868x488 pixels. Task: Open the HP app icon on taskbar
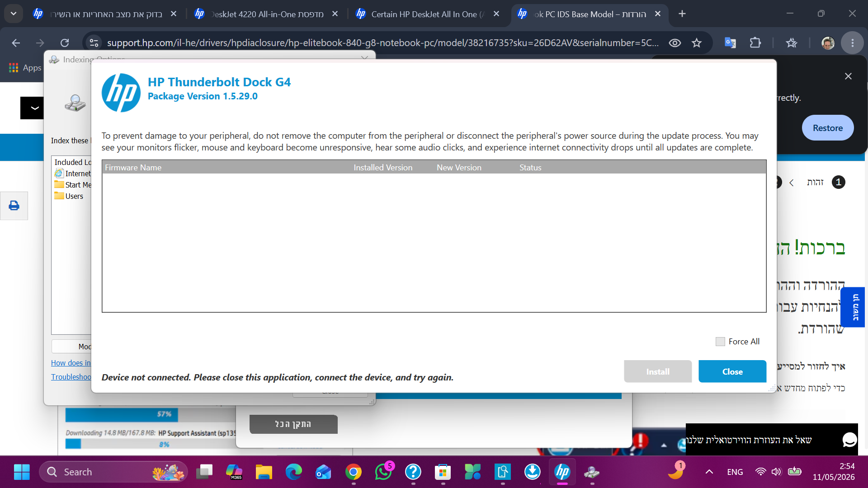pos(562,472)
